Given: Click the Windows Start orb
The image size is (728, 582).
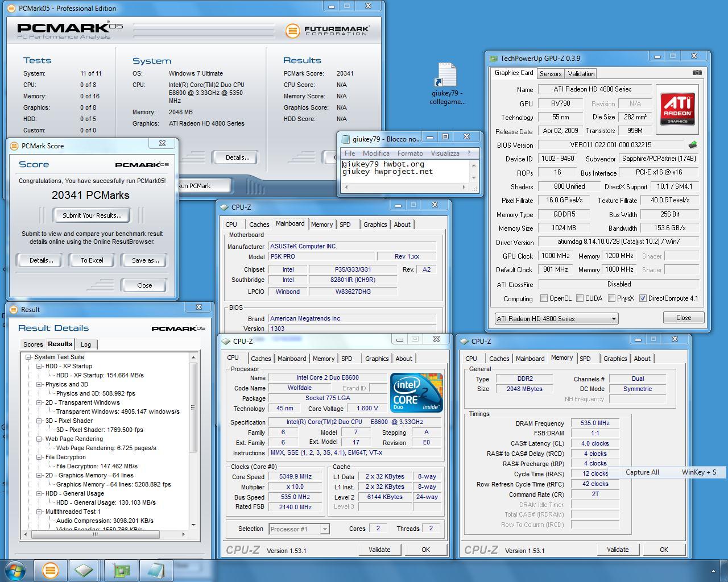Looking at the screenshot, I should pyautogui.click(x=15, y=570).
